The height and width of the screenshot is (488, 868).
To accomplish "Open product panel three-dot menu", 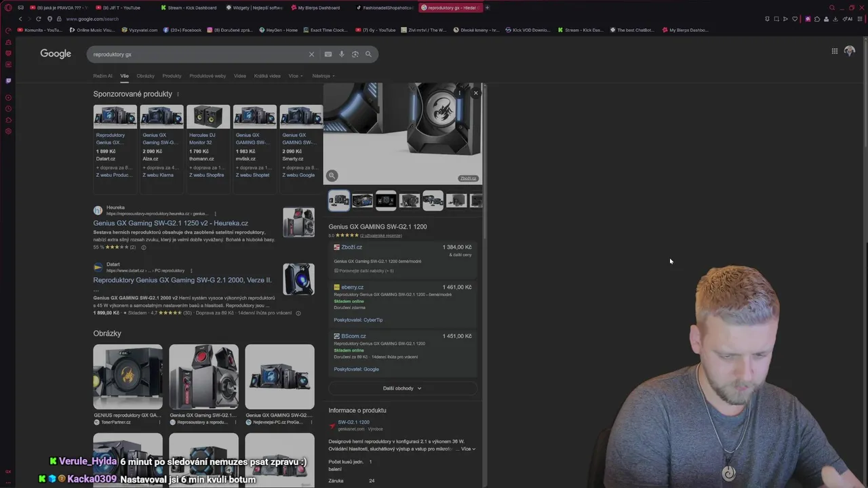I will (459, 93).
